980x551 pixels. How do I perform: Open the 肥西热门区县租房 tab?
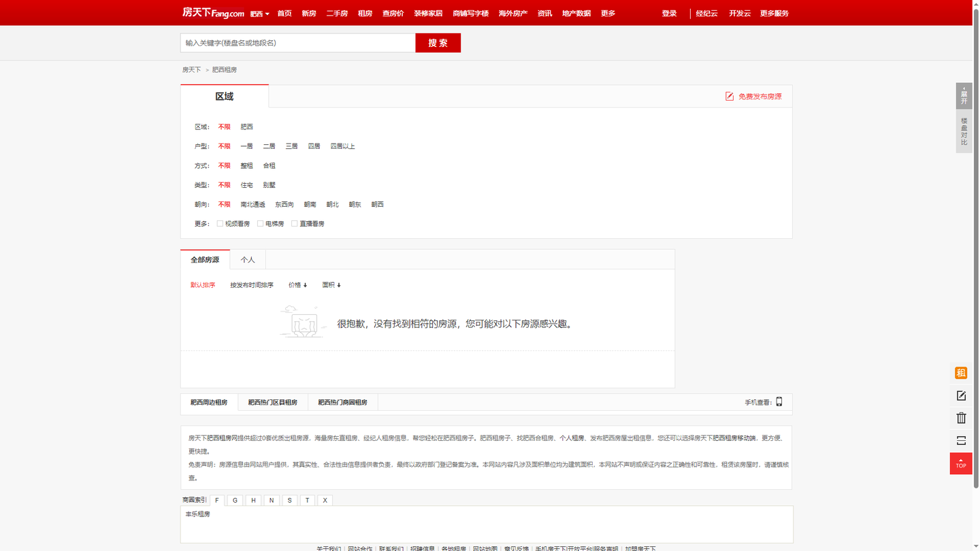coord(273,403)
